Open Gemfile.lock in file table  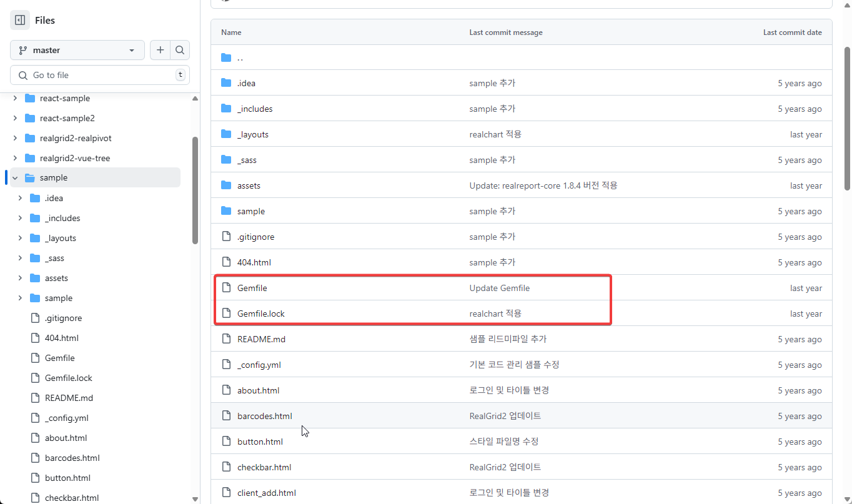pyautogui.click(x=260, y=314)
